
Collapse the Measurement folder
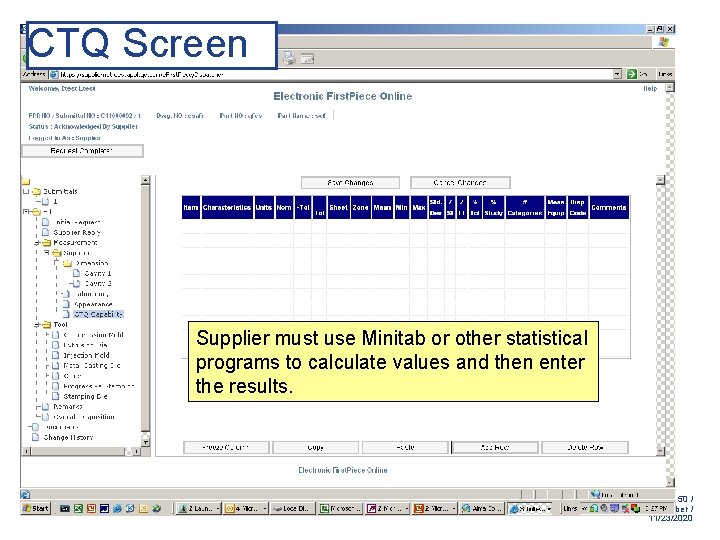(38, 243)
